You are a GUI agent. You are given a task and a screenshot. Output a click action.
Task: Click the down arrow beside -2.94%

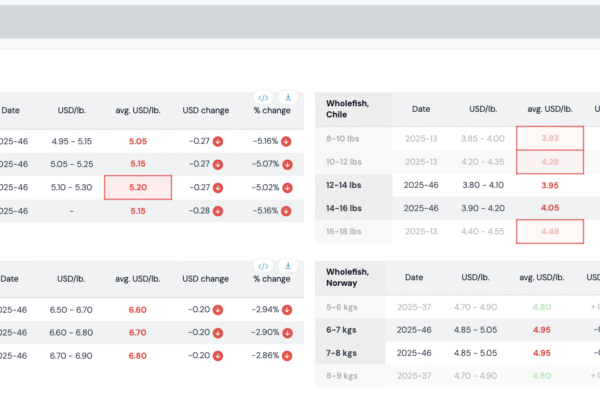tap(287, 310)
